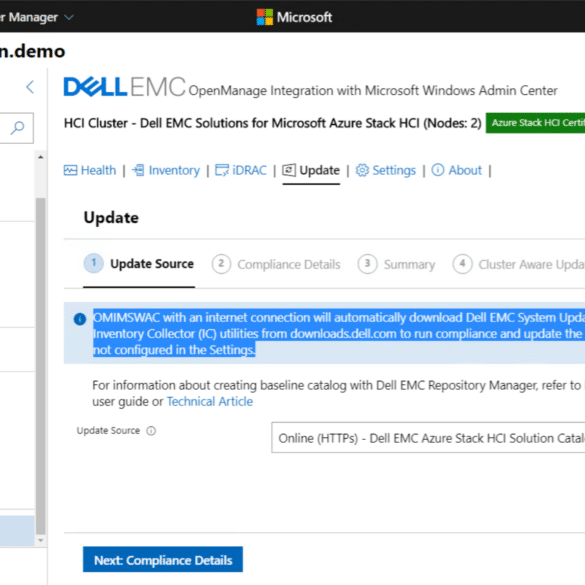This screenshot has height=585, width=585.
Task: Click the About info icon
Action: click(x=438, y=170)
